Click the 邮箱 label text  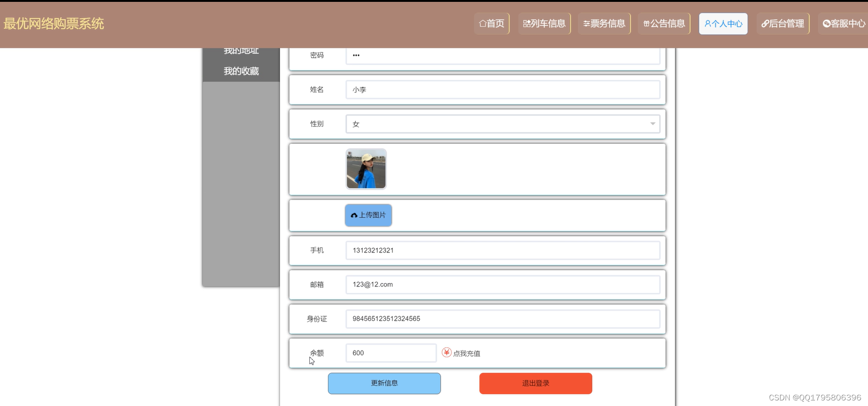(x=317, y=285)
